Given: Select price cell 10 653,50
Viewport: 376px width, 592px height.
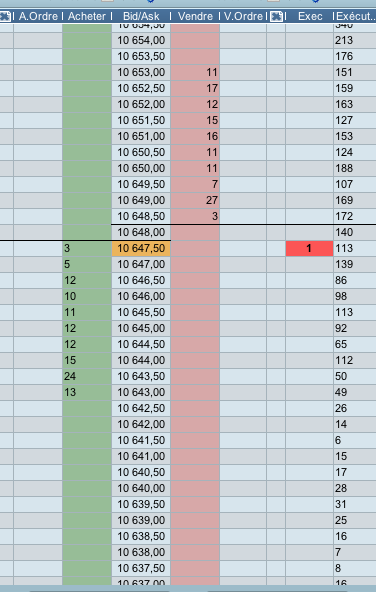Looking at the screenshot, I should tap(141, 56).
